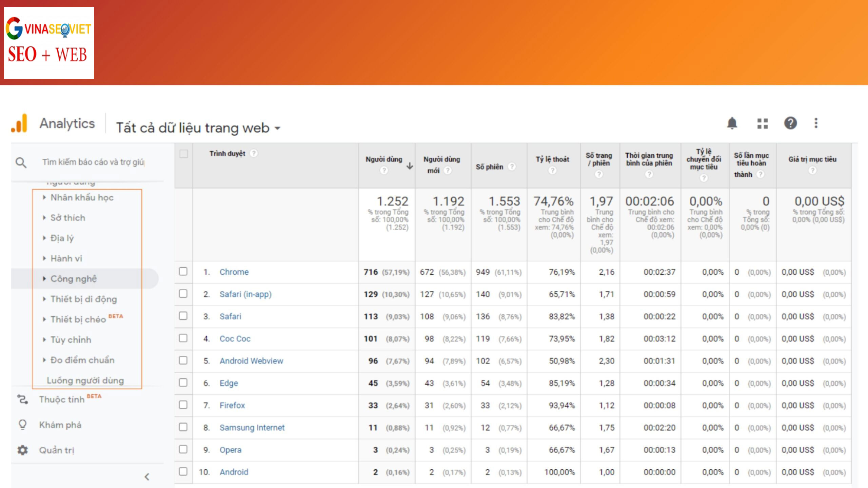Click help icon under Thời gian trung bình header
Screen dimensions: 868x488
point(649,174)
